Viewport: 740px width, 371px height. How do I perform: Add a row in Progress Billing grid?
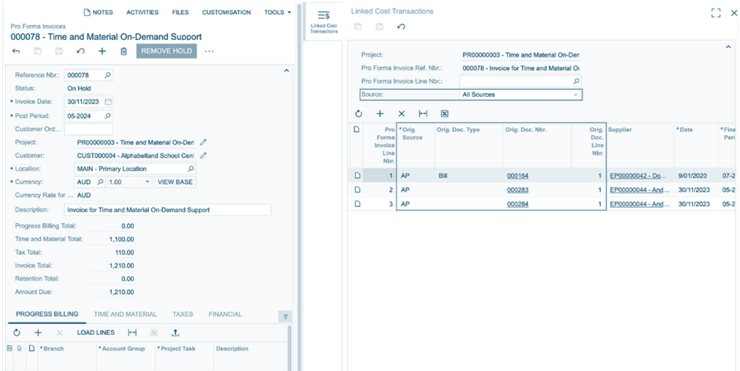point(38,333)
